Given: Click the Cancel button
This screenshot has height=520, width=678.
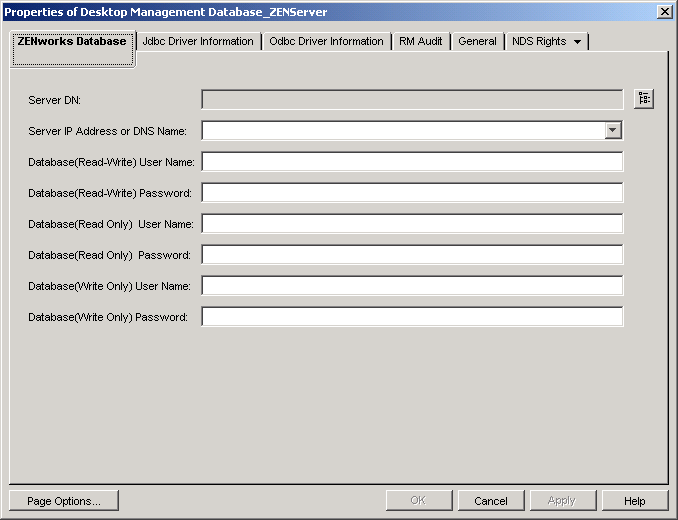Looking at the screenshot, I should click(491, 501).
